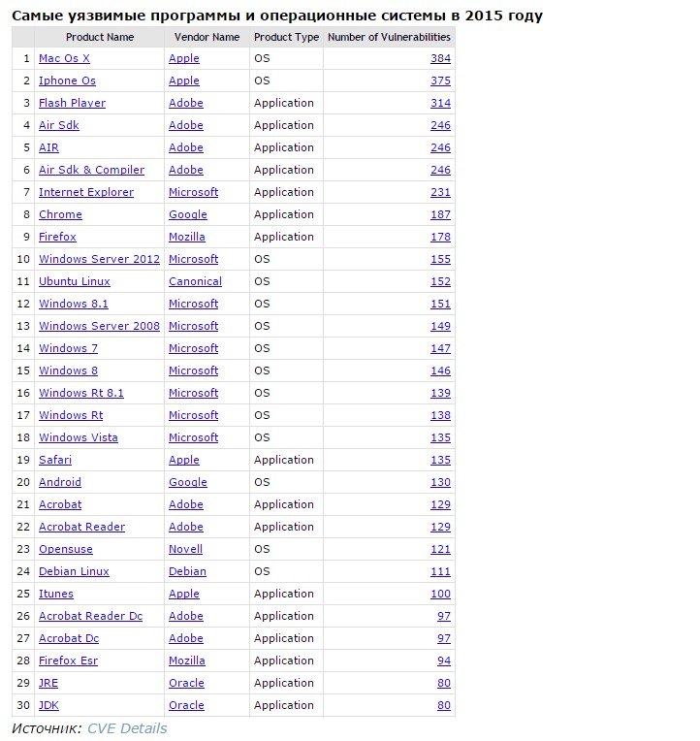Open the Ubuntu Linux product link
This screenshot has height=741, width=700.
click(74, 281)
